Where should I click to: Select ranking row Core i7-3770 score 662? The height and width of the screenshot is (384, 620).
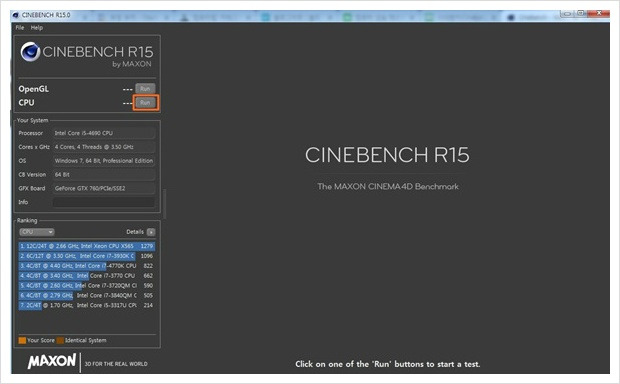coord(87,276)
